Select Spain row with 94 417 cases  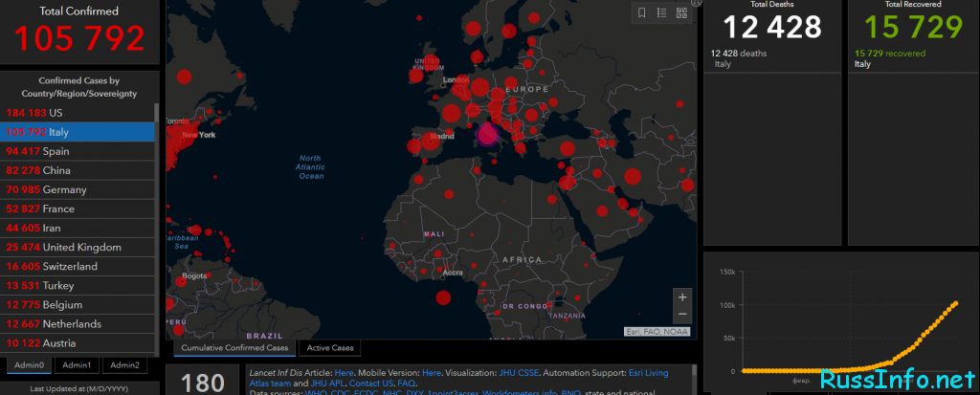[78, 151]
